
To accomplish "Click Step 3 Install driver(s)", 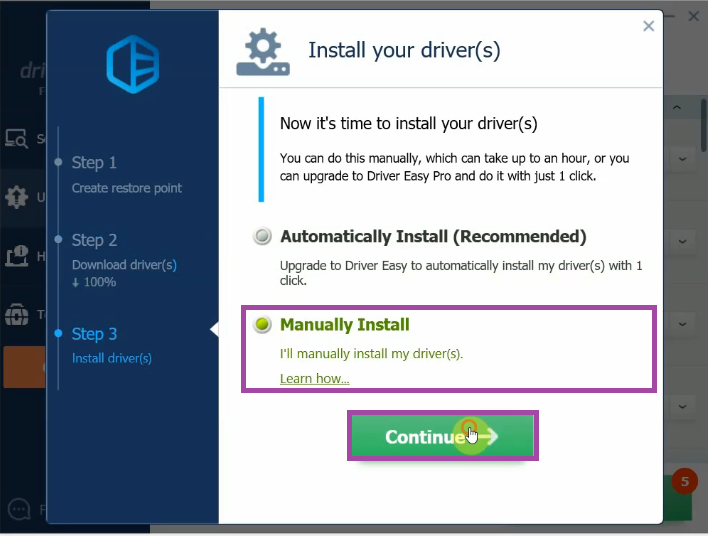I will pyautogui.click(x=112, y=345).
